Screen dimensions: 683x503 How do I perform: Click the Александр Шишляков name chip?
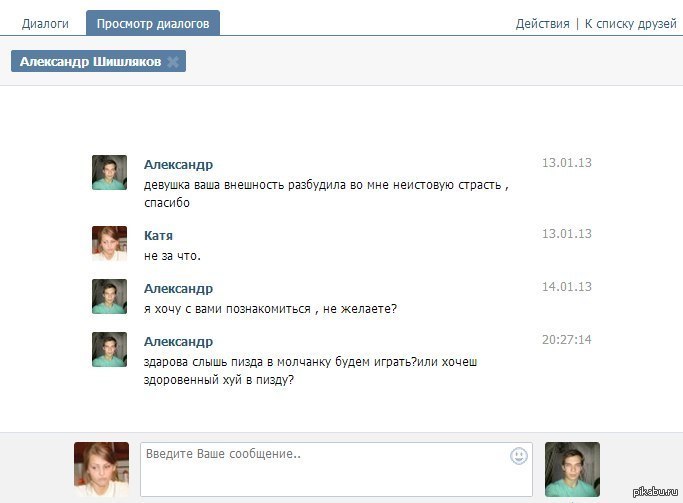(x=90, y=62)
